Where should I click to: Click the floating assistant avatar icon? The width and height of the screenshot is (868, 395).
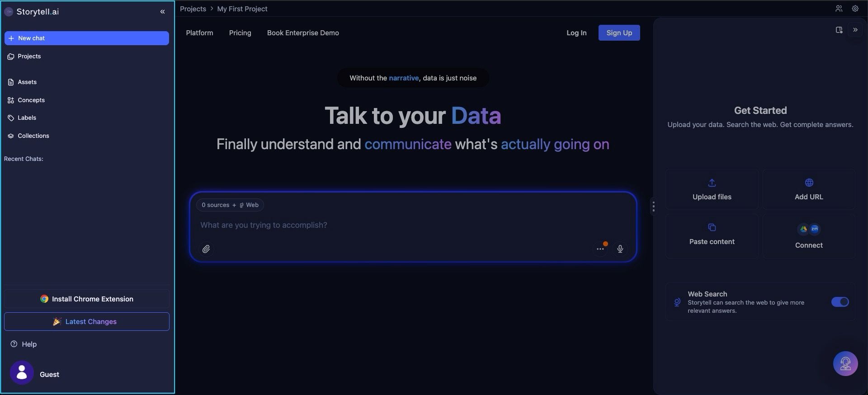(845, 363)
